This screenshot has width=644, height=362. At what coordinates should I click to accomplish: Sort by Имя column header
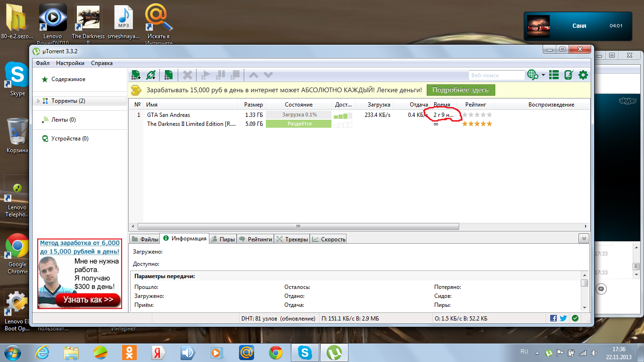[x=190, y=105]
